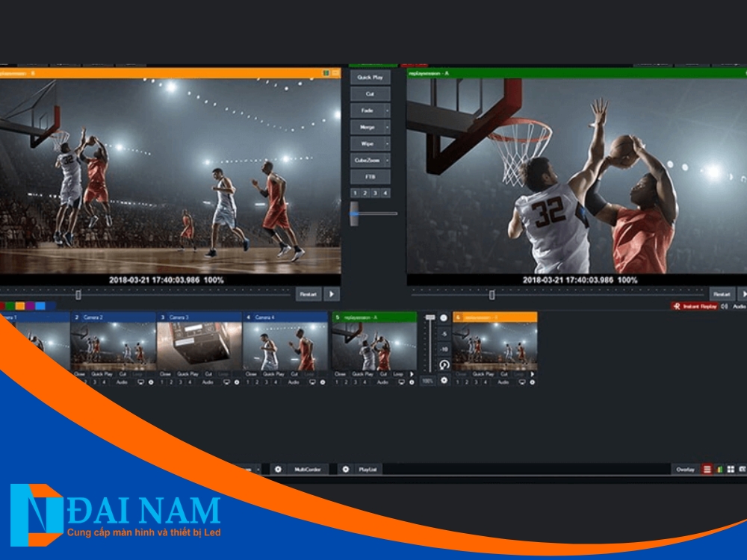Open the Fade transition dropdown arrow

point(387,111)
